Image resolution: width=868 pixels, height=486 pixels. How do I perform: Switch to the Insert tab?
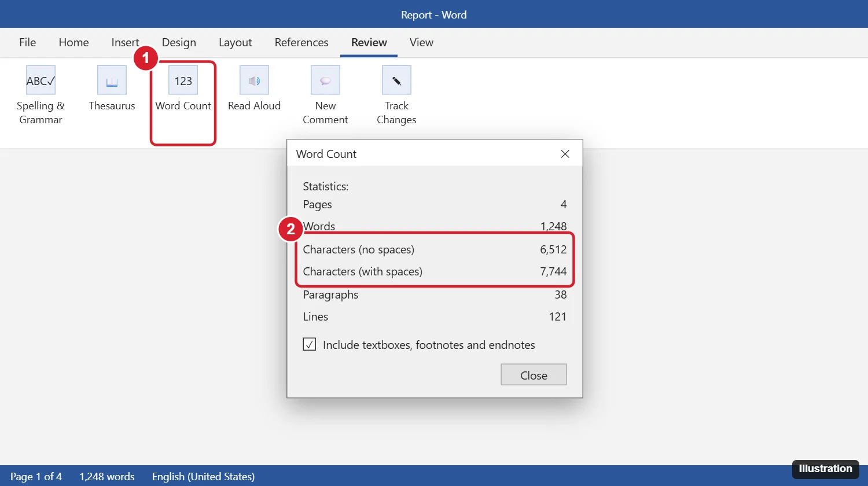(x=125, y=42)
